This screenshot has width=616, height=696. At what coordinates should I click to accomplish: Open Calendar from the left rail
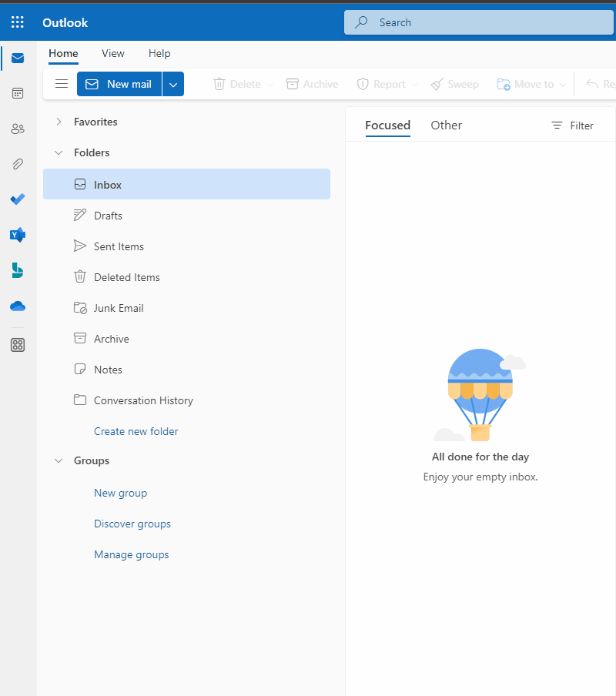click(x=18, y=93)
